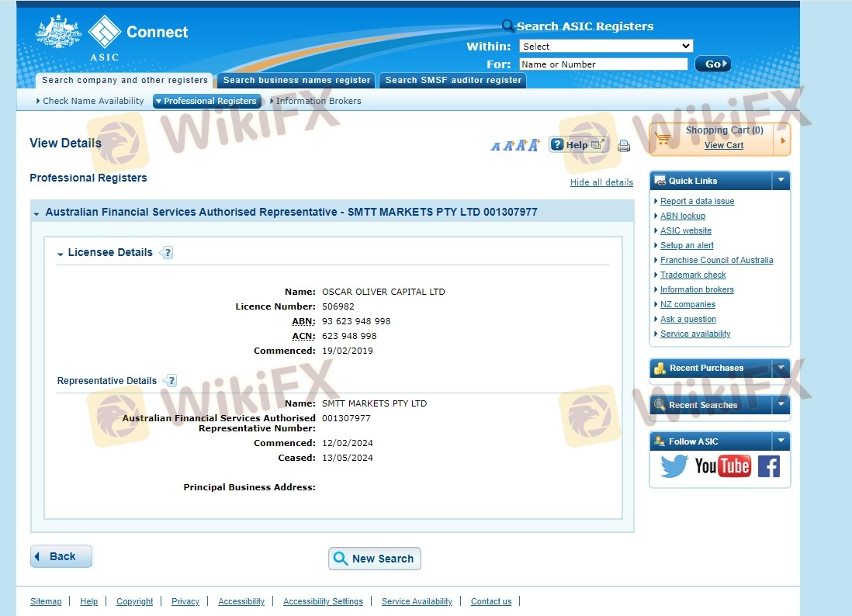Click the printer icon

(624, 146)
